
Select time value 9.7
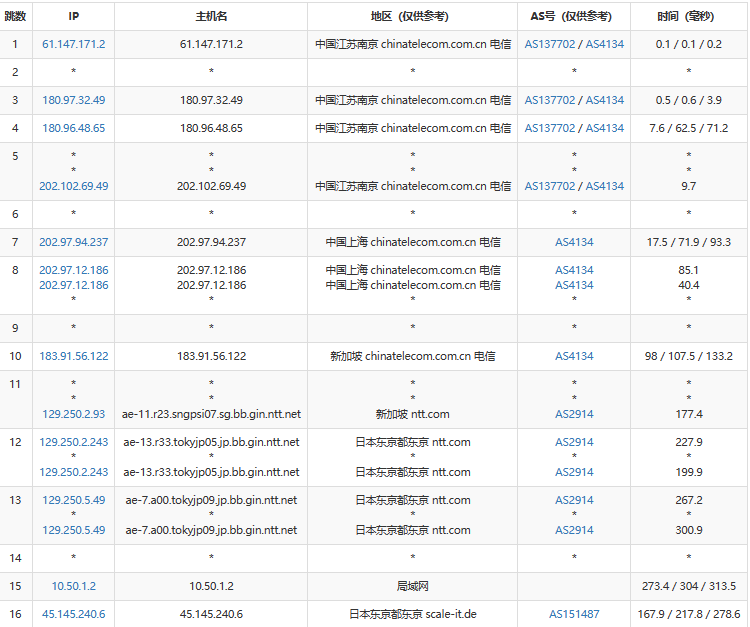[x=689, y=186]
